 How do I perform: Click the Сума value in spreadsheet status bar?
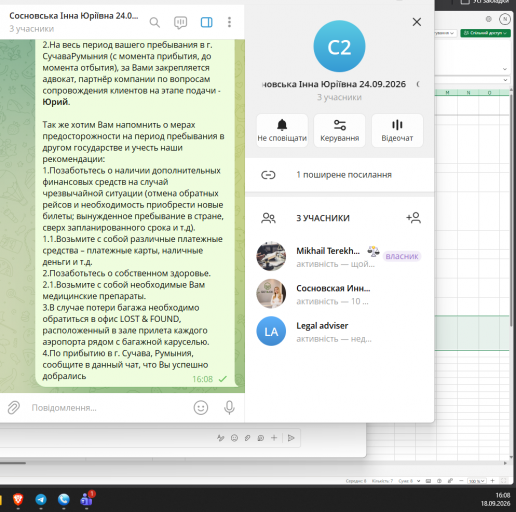(x=406, y=481)
